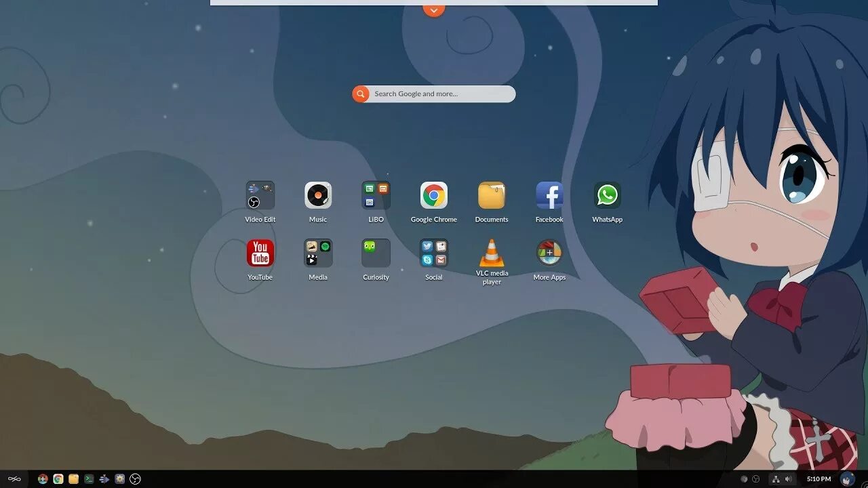Open the Media folder

click(318, 253)
